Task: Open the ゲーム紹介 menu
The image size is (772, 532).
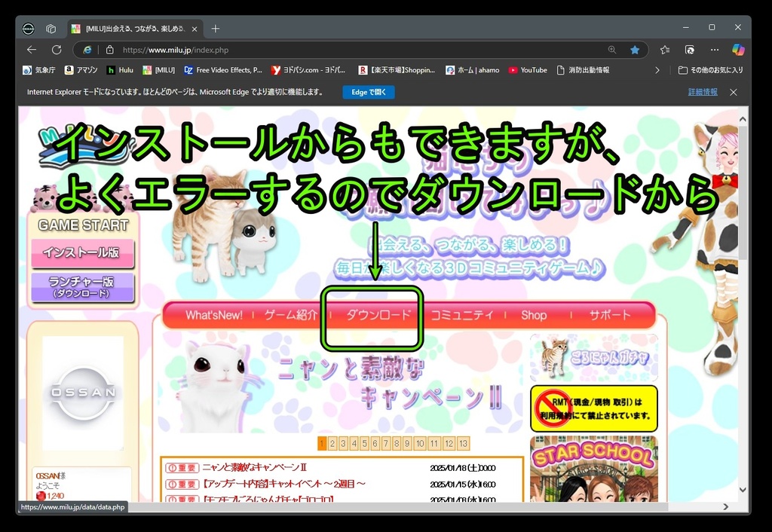Action: [292, 315]
